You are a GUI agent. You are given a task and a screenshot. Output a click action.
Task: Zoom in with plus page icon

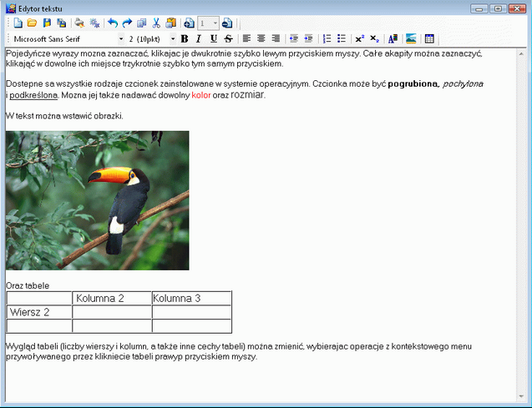pyautogui.click(x=189, y=23)
